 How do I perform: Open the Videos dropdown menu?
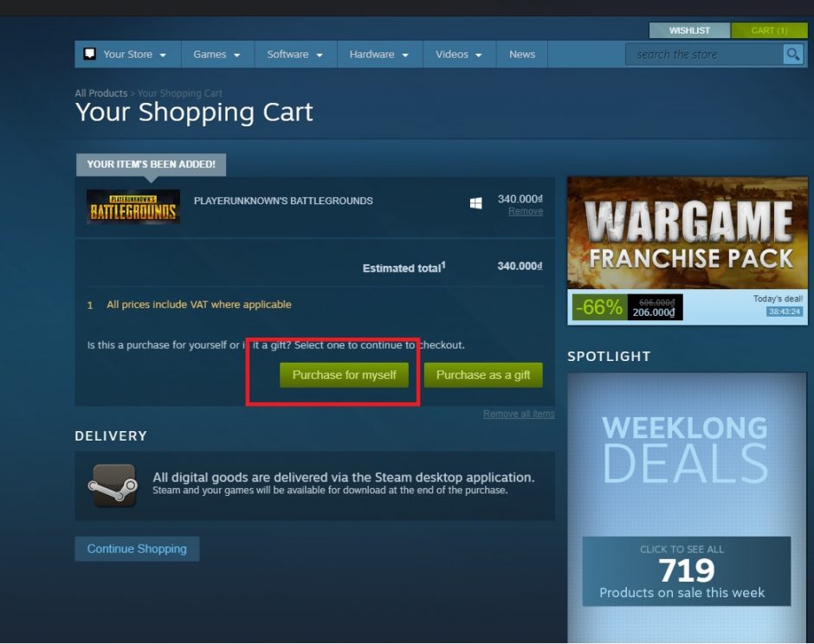[459, 54]
